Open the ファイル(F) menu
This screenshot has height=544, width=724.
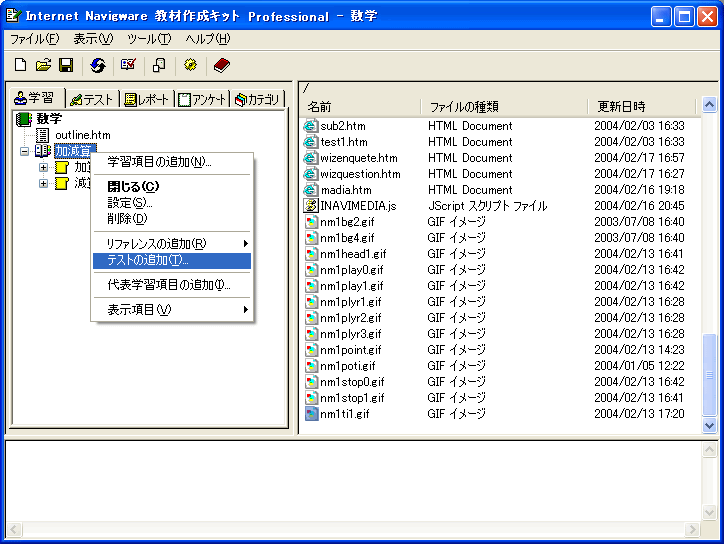(x=35, y=39)
